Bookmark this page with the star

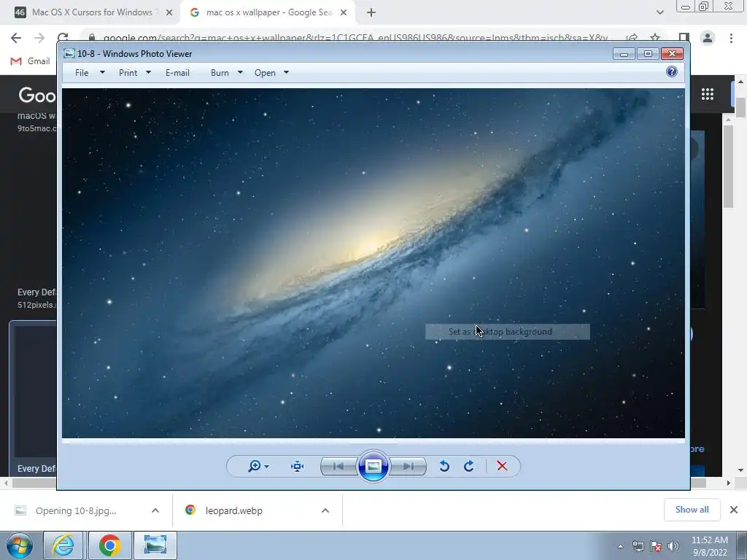tap(655, 38)
